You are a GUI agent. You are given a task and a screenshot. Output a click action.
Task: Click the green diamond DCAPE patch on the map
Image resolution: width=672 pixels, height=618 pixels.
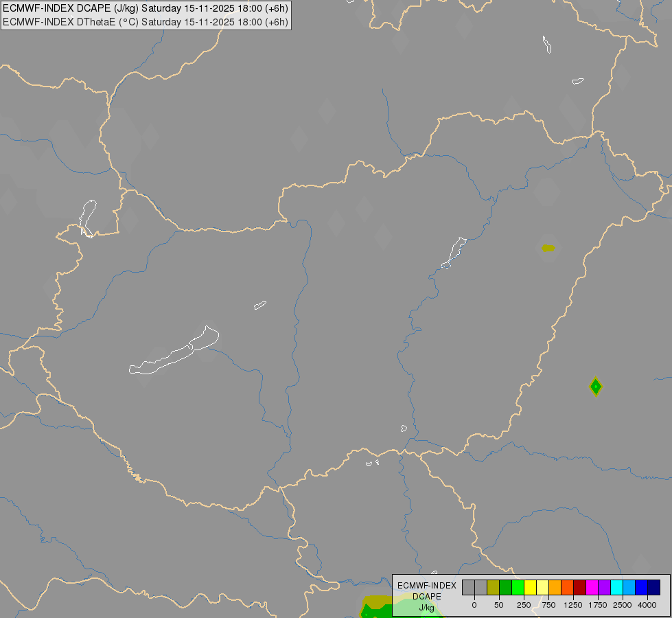pos(596,387)
